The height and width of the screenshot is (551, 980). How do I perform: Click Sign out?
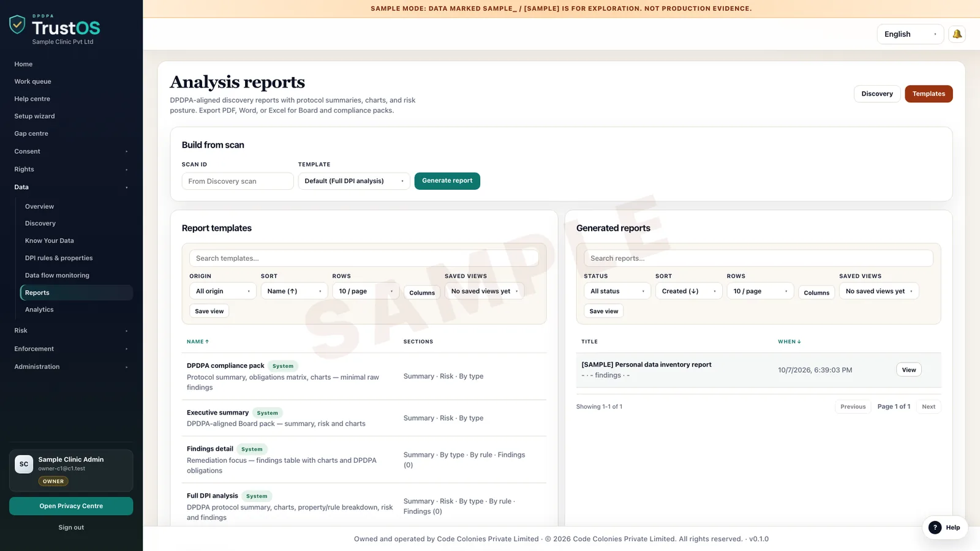click(x=71, y=528)
